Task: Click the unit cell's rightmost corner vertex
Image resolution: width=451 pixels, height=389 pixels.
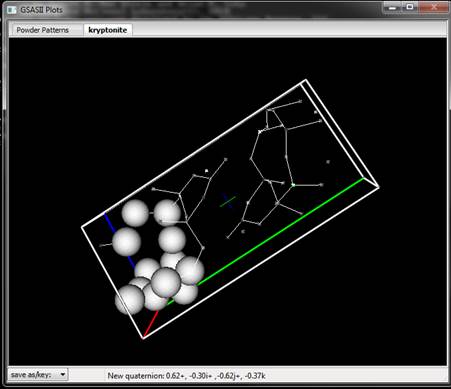Action: (378, 187)
